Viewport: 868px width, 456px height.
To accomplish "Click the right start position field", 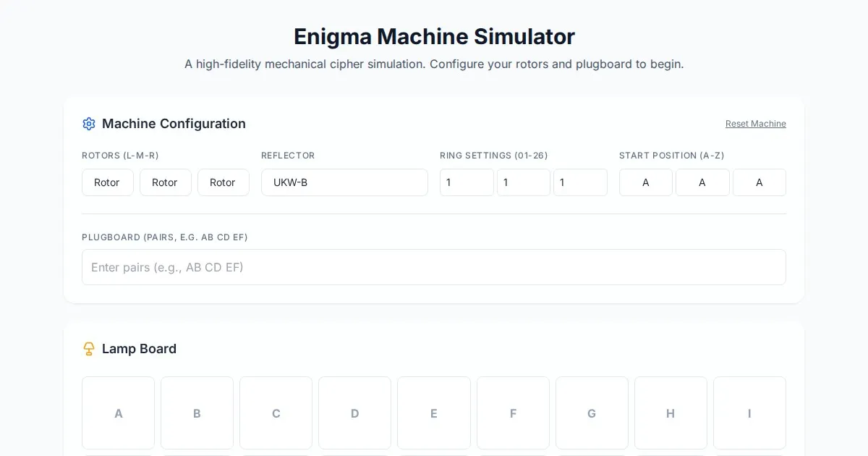I will [x=759, y=182].
